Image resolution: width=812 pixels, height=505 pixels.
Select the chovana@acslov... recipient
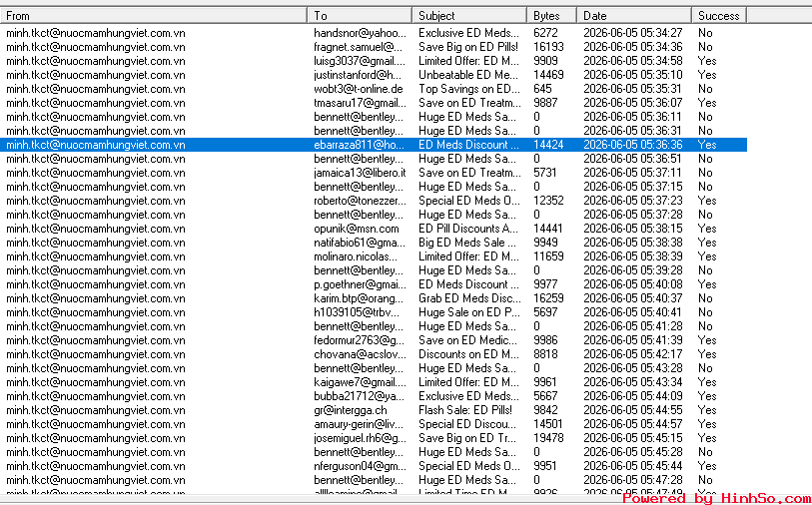pos(360,354)
